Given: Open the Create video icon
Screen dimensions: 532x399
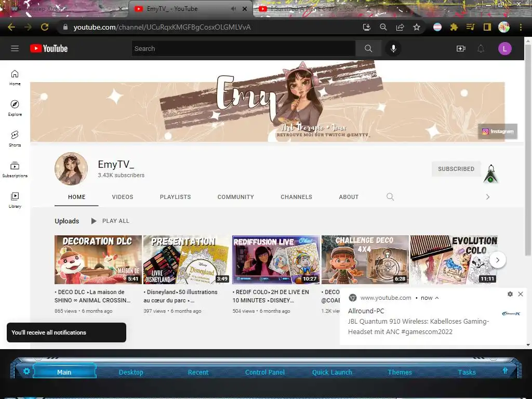Looking at the screenshot, I should click(x=461, y=48).
